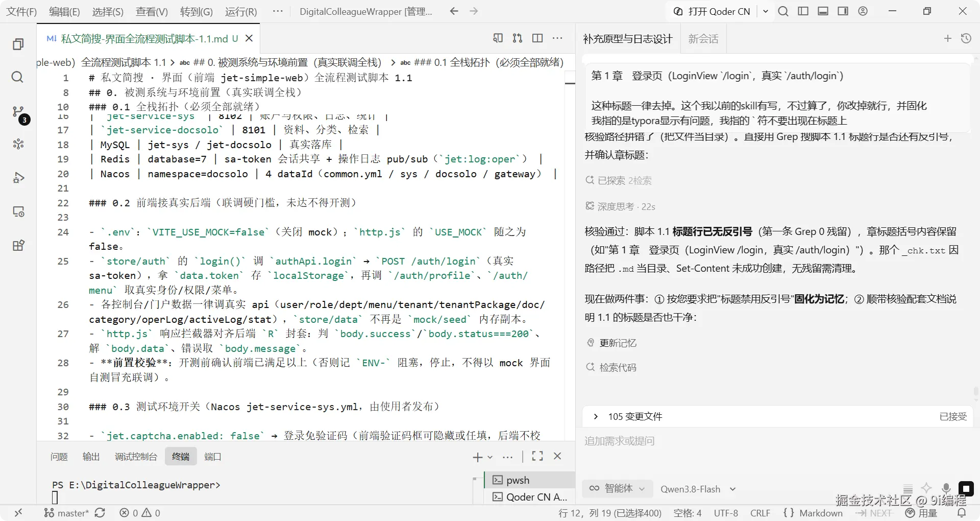The width and height of the screenshot is (980, 521).
Task: Open the Qwen3.8-Flash model selector
Action: tap(698, 489)
